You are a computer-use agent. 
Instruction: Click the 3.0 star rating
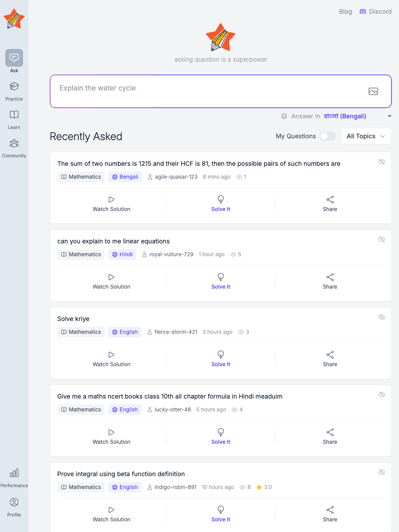(264, 487)
